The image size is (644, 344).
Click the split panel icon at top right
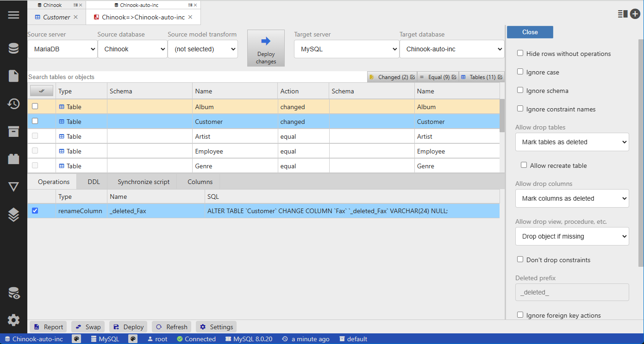[622, 14]
